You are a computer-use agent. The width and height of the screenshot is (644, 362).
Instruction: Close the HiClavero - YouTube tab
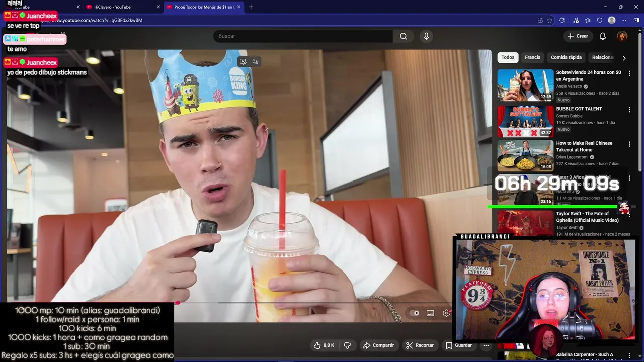coord(159,7)
